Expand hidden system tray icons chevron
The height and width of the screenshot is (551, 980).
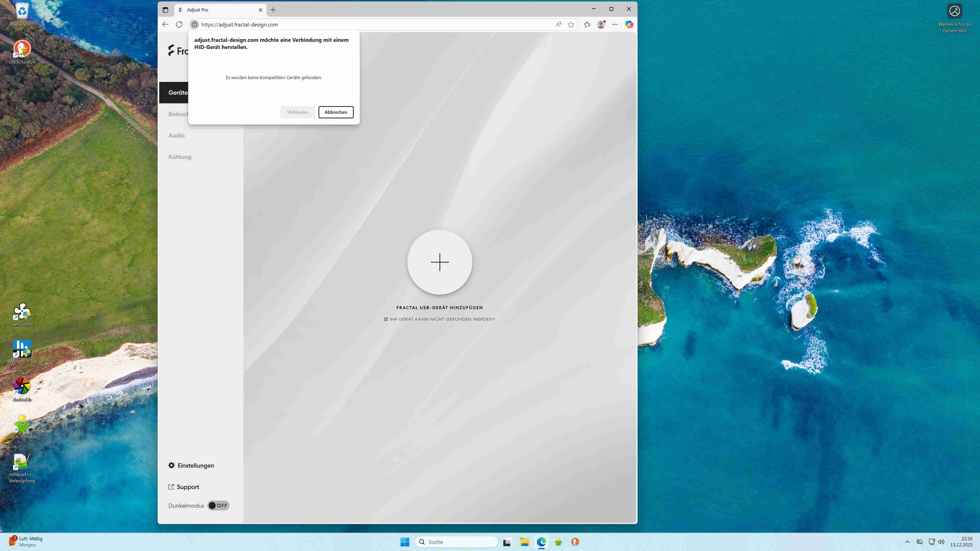(x=907, y=542)
